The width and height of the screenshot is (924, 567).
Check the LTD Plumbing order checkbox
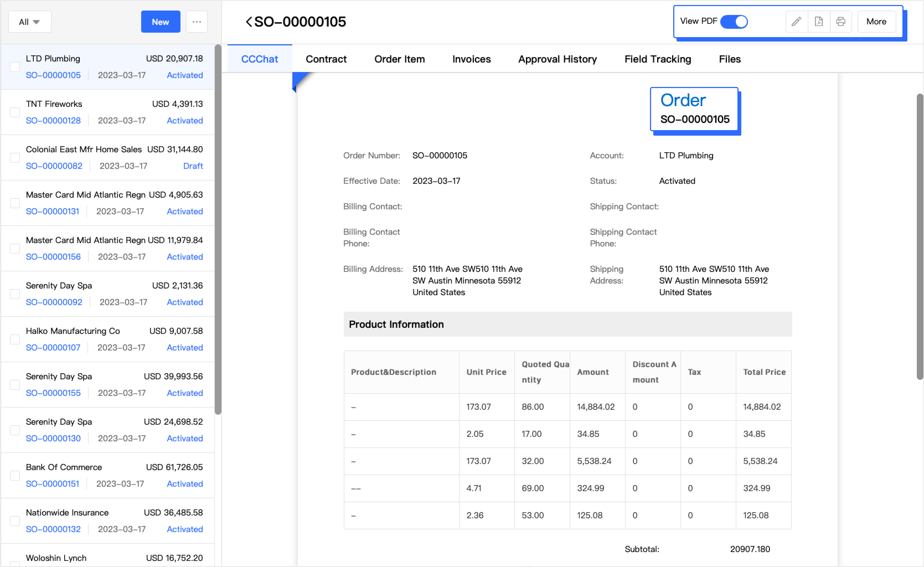click(x=15, y=67)
